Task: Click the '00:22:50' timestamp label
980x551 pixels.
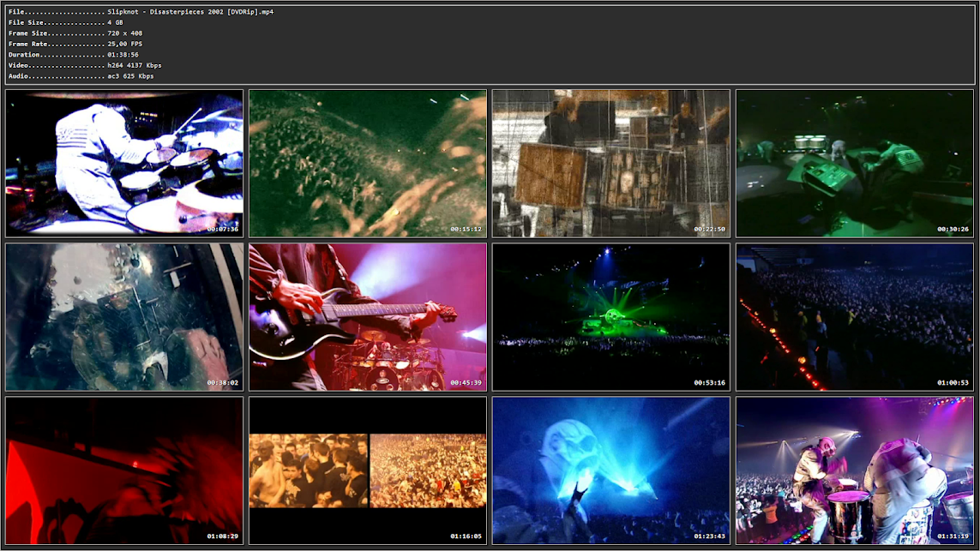Action: [709, 230]
